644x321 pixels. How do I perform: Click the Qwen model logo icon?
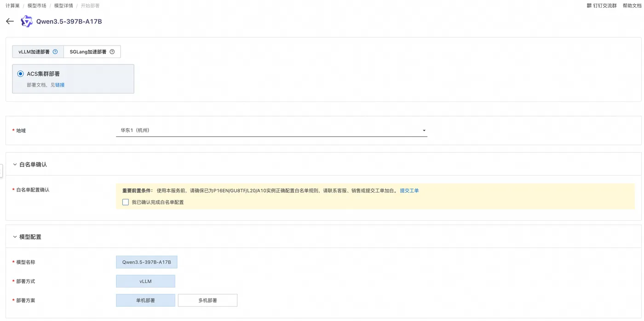click(x=27, y=22)
